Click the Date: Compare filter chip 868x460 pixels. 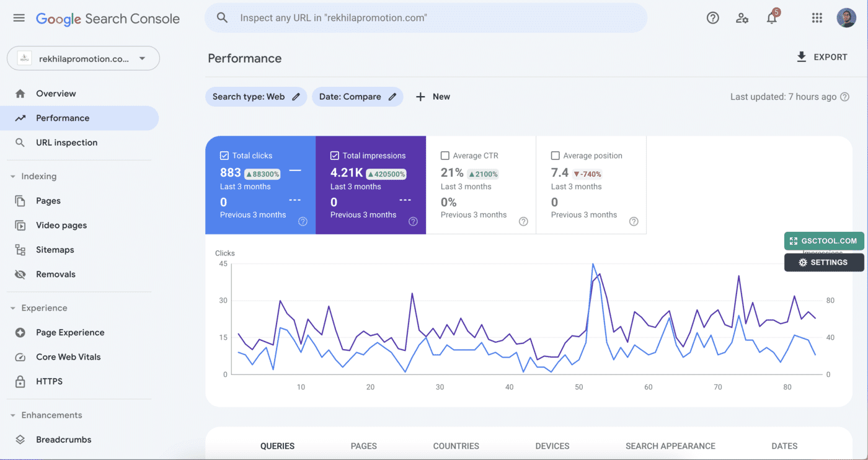(357, 97)
